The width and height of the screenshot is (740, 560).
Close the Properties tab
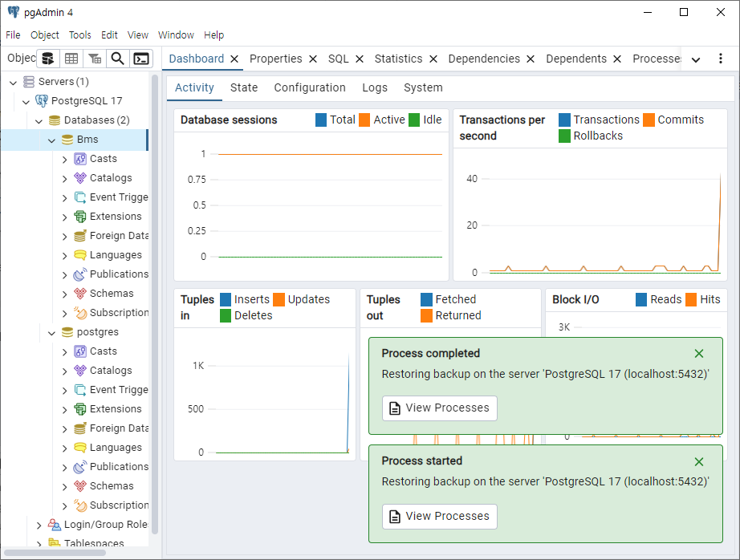click(313, 59)
